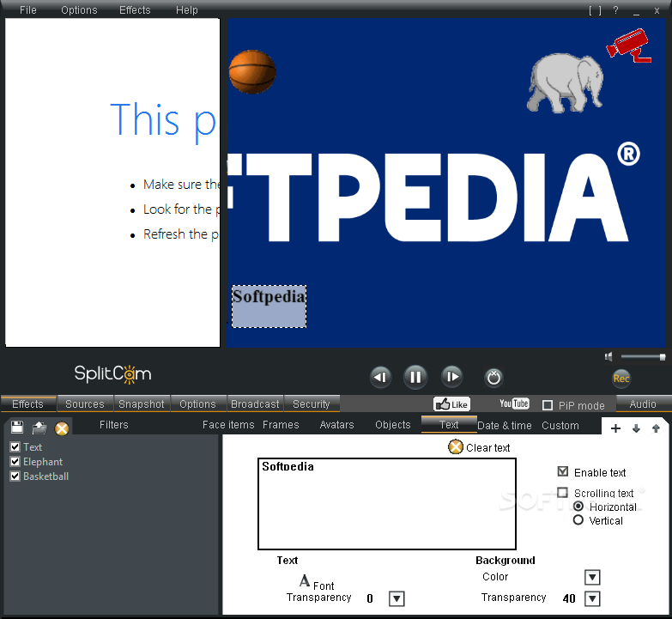Open the Options menu in menu bar
Viewport: 672px width, 619px height.
pos(79,10)
